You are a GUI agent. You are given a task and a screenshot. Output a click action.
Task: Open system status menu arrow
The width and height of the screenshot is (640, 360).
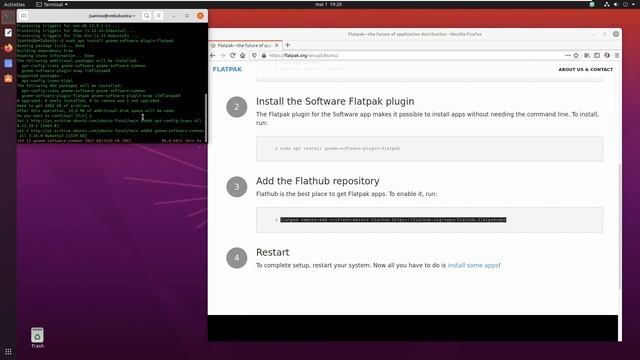point(633,4)
